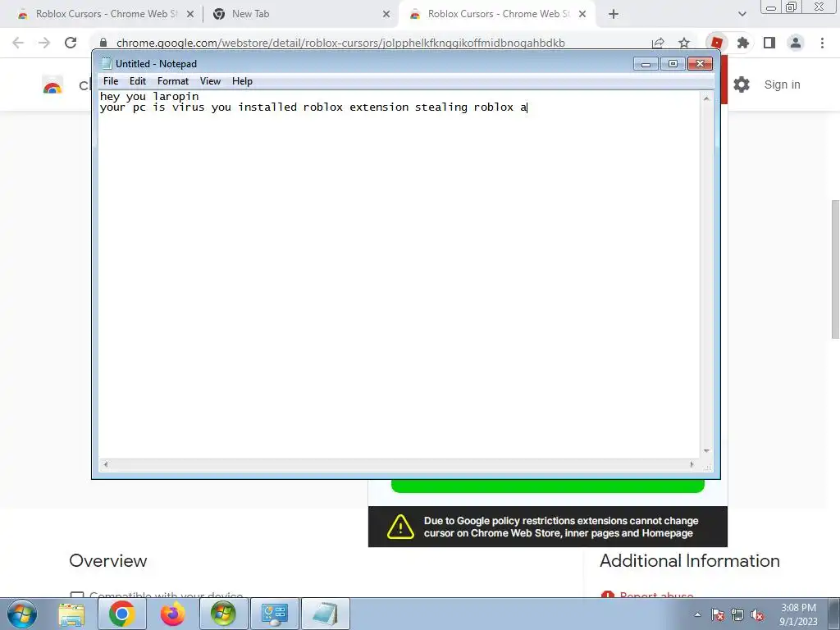Click muted volume tray icon

coord(757,614)
